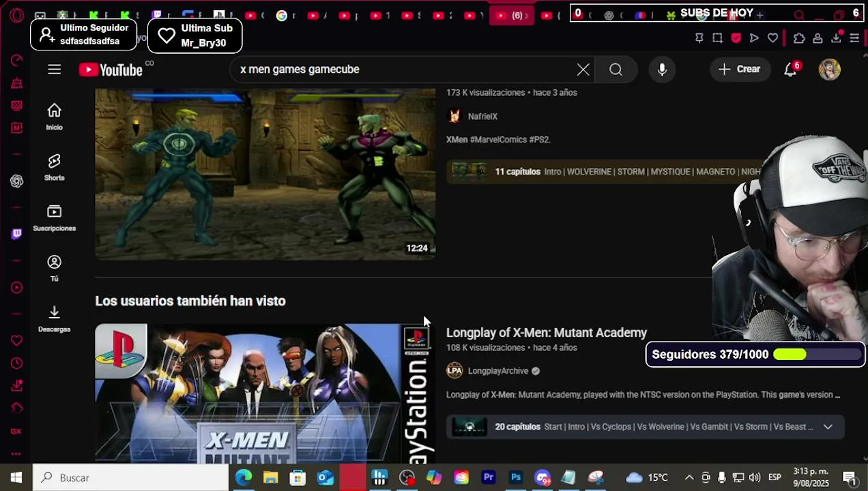Viewport: 868px width, 491px height.
Task: Show hidden system tray icons chevron
Action: [689, 477]
